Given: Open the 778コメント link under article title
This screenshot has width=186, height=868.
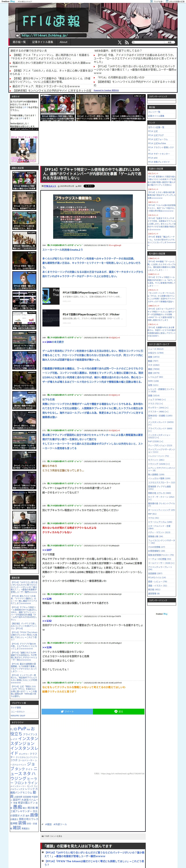Looking at the screenshot, I should pos(50,186).
